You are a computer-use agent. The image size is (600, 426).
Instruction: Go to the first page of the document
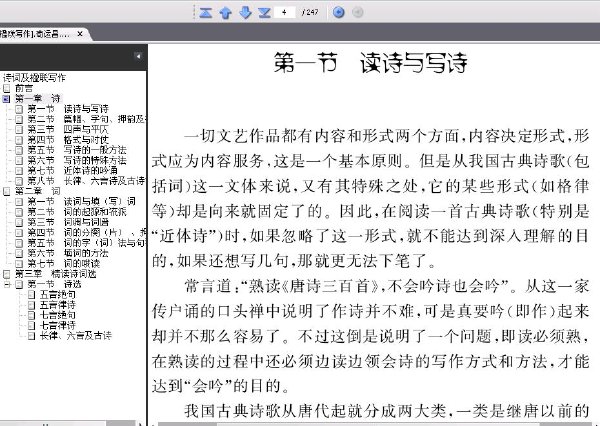(205, 13)
